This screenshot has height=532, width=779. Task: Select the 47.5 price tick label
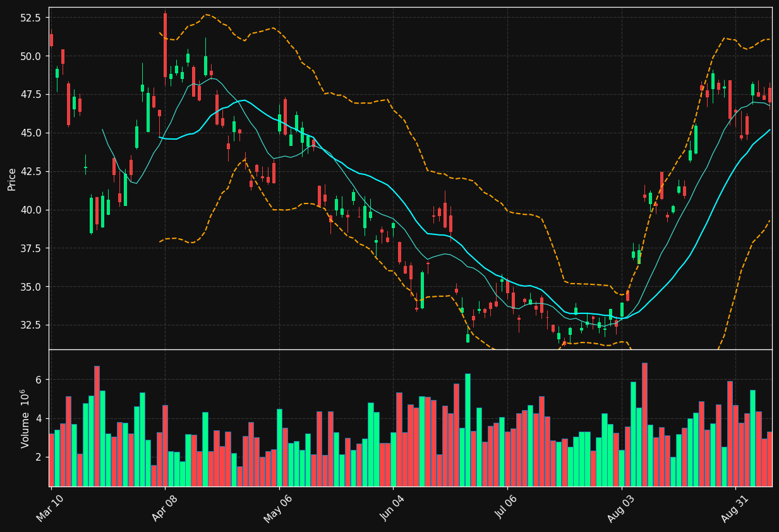pyautogui.click(x=31, y=95)
